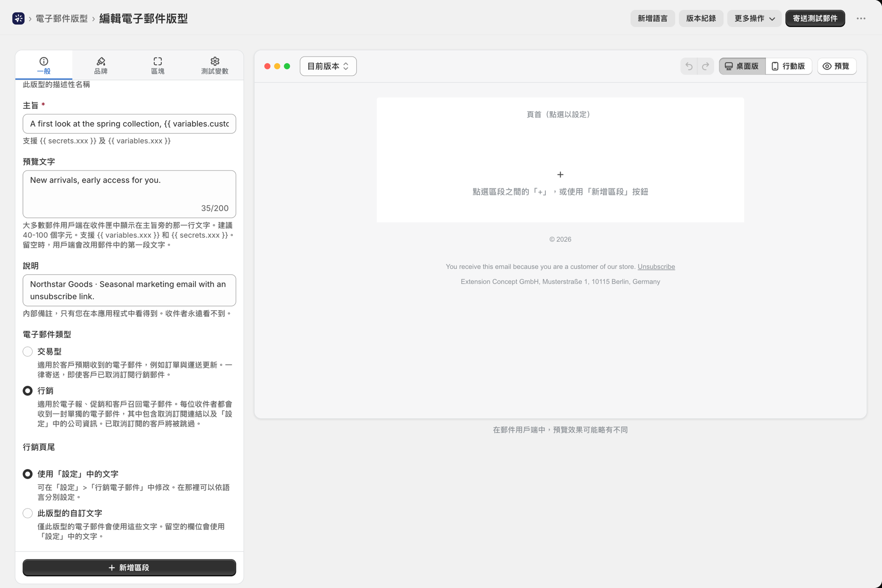Click the 說明 description field
The image size is (882, 588).
click(129, 290)
